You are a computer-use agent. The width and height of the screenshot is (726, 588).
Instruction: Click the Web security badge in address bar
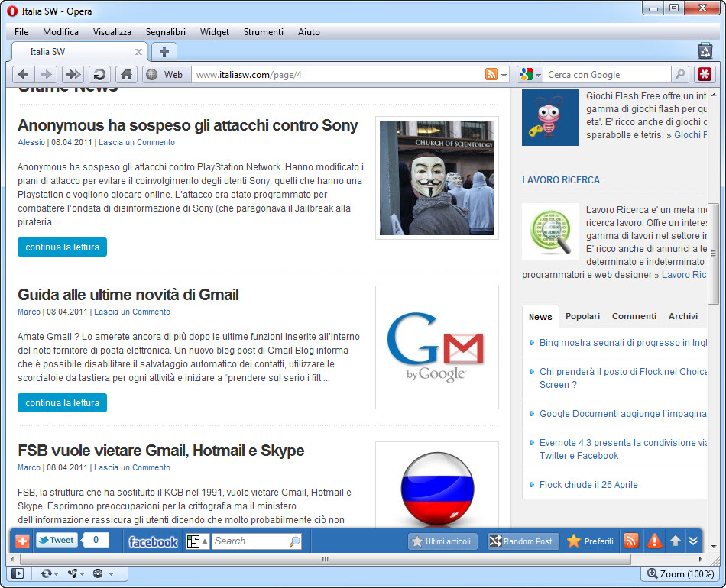(167, 75)
